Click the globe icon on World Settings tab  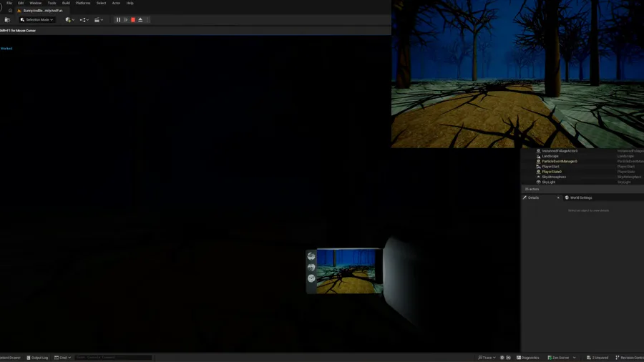tap(567, 197)
